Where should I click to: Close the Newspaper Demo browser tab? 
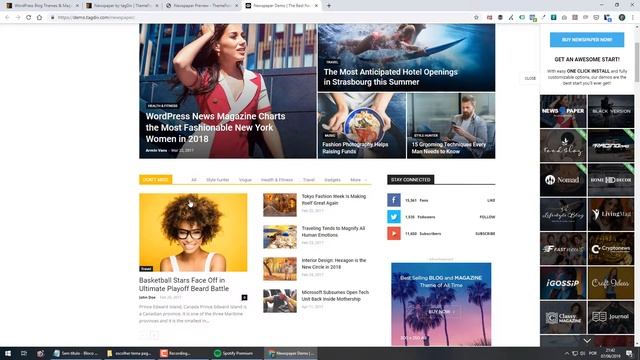(x=316, y=6)
